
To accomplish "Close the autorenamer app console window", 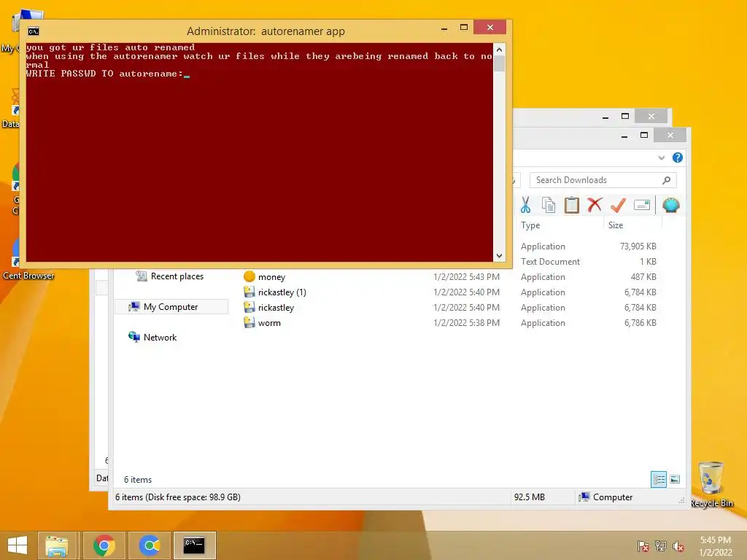I will click(x=489, y=28).
